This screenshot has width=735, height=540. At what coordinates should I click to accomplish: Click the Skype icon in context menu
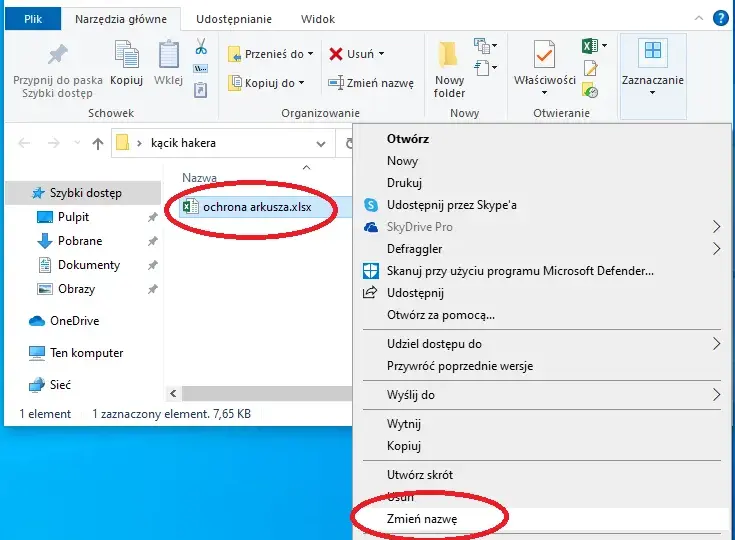[371, 205]
